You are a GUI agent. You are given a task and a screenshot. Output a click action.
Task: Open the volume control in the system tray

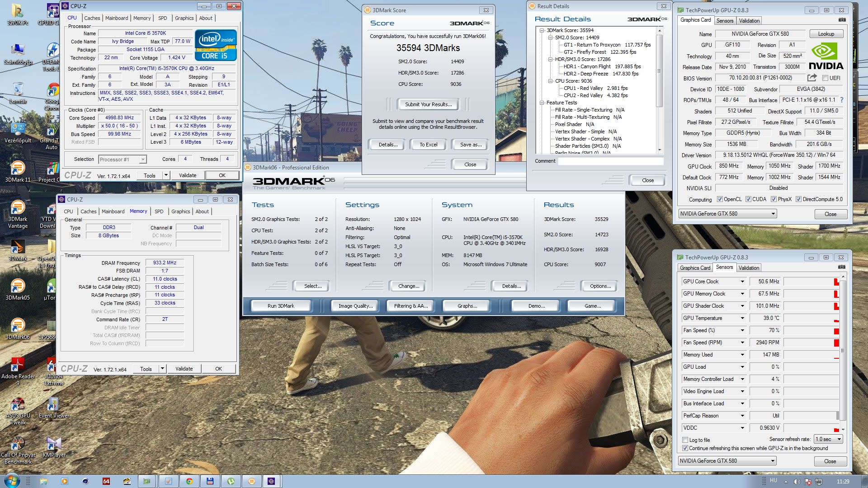click(797, 482)
